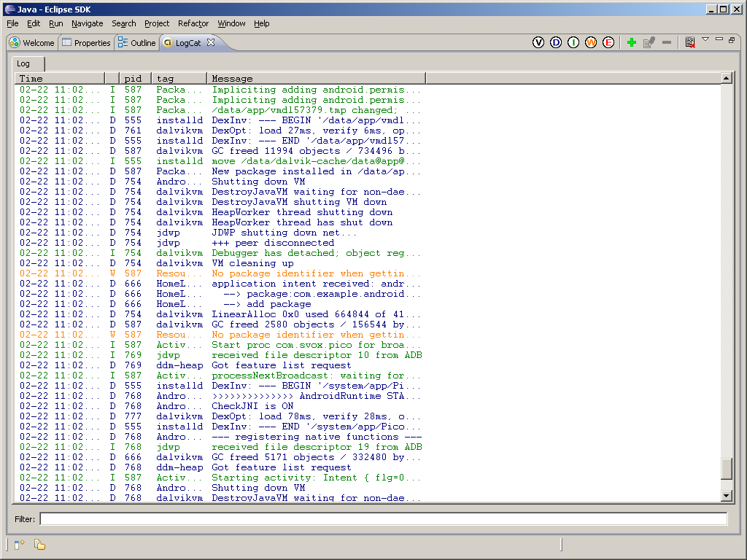Screen dimensions: 747x560
Task: Select row 'received file descriptor 19 from ADB'
Action: tap(367, 447)
